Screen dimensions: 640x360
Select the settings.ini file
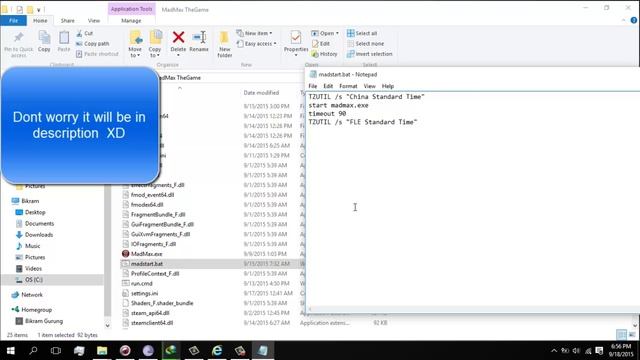tap(144, 293)
